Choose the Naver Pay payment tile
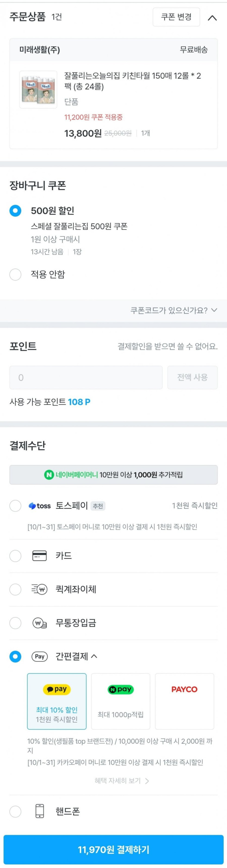The image size is (227, 868). (x=121, y=701)
